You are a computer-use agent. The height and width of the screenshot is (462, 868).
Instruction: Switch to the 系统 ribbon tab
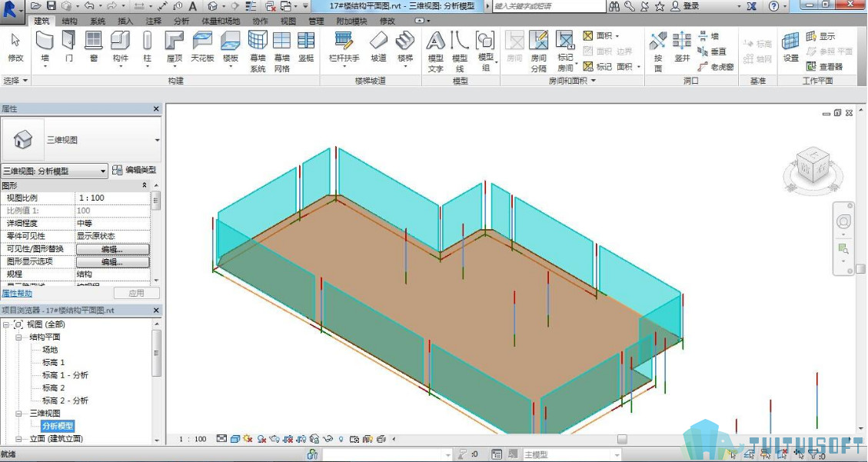(x=98, y=21)
